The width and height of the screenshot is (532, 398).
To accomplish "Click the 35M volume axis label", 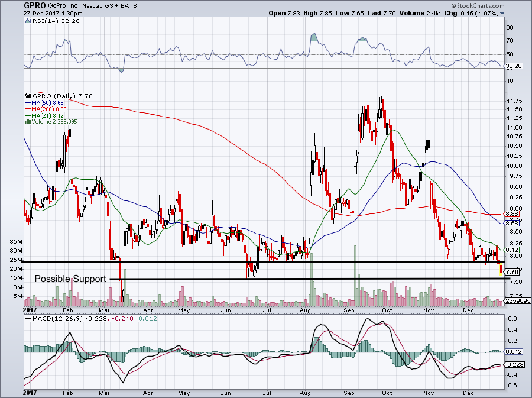I will click(x=16, y=242).
